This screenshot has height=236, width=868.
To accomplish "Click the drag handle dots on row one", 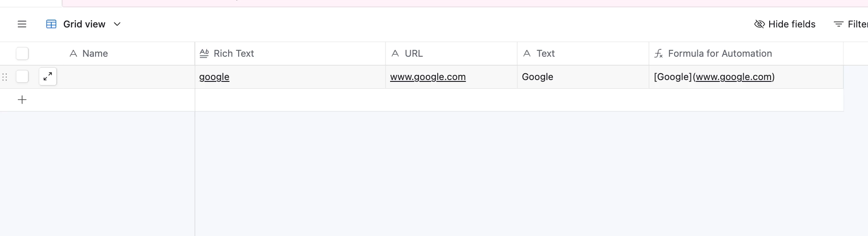I will 5,77.
